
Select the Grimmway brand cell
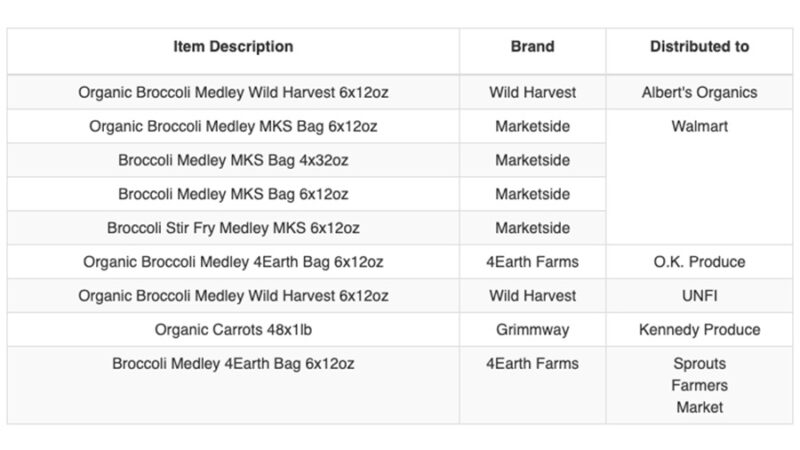point(532,330)
